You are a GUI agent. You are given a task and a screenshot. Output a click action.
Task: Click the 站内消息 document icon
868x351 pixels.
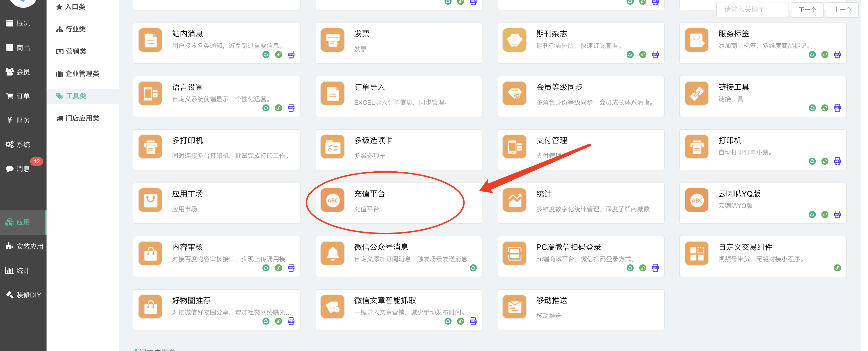pyautogui.click(x=150, y=40)
